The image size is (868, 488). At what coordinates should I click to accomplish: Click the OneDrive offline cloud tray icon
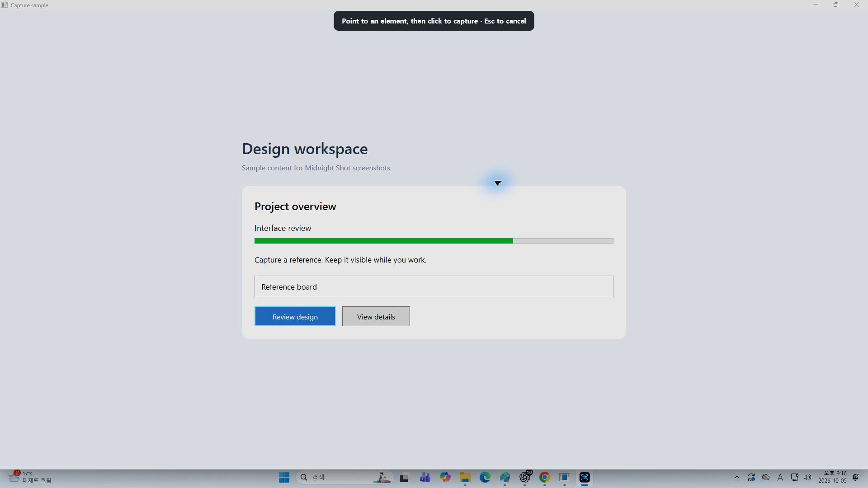pos(766,477)
